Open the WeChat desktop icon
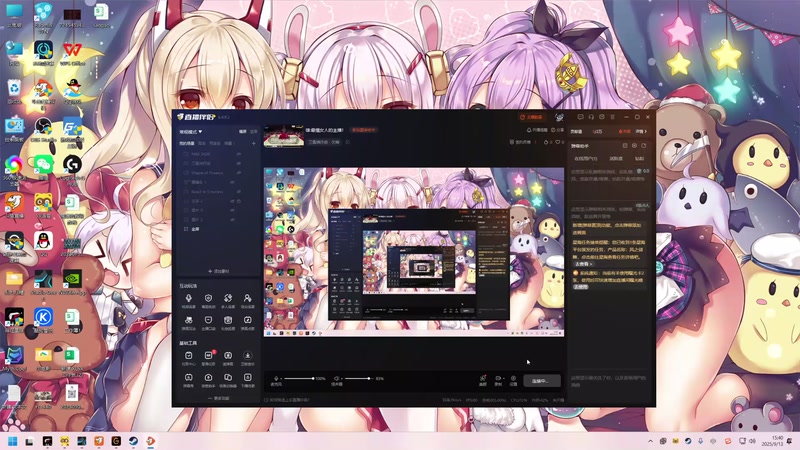 pyautogui.click(x=43, y=166)
